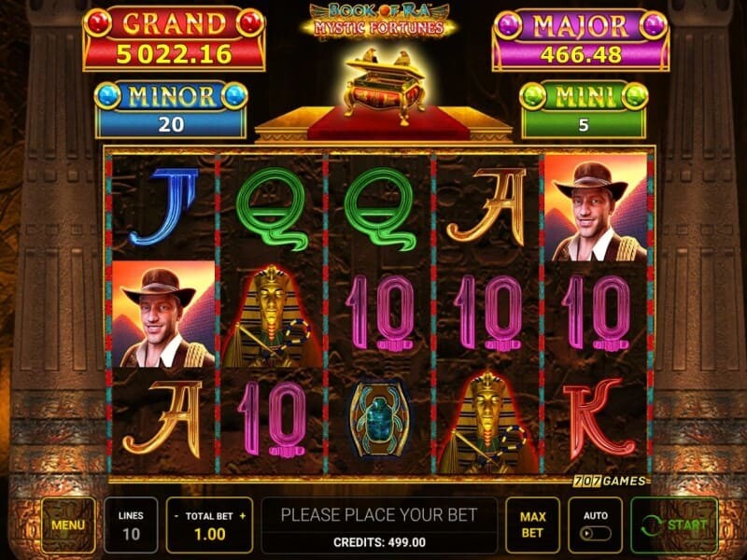Screen dimensions: 747x560
Task: Click the scarab beetle symbol
Action: coord(379,421)
